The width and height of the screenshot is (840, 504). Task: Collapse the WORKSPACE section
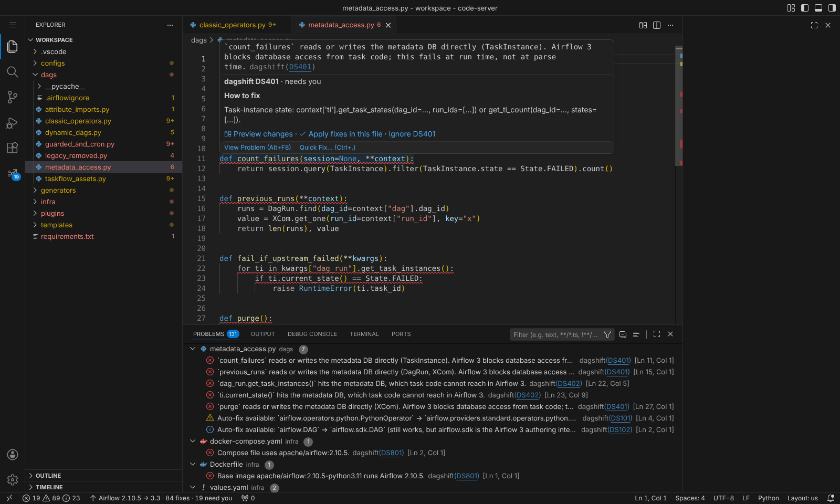[x=103, y=40]
